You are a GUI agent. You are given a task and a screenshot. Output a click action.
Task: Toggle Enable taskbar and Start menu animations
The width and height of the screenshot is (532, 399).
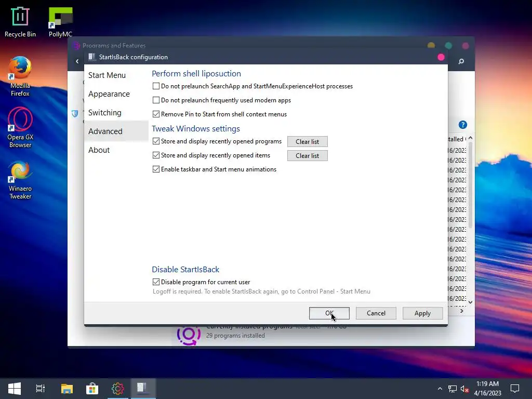156,169
